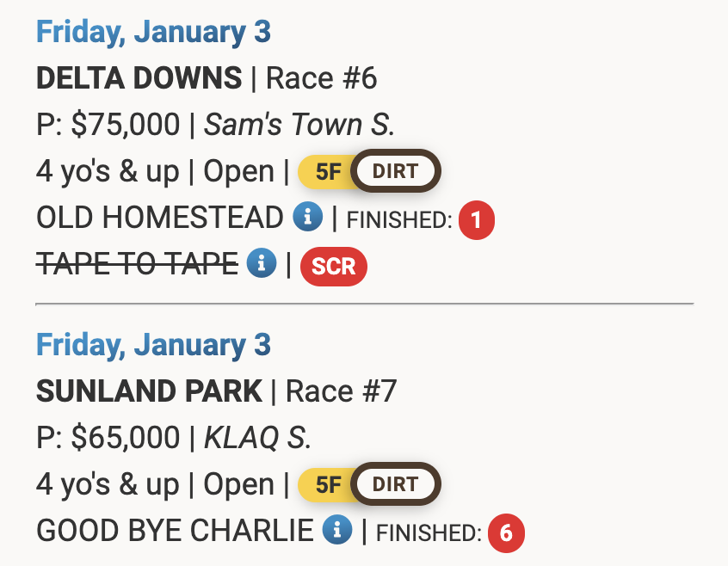Open the DELTA DOWNS track link
The image size is (728, 566).
pos(139,79)
